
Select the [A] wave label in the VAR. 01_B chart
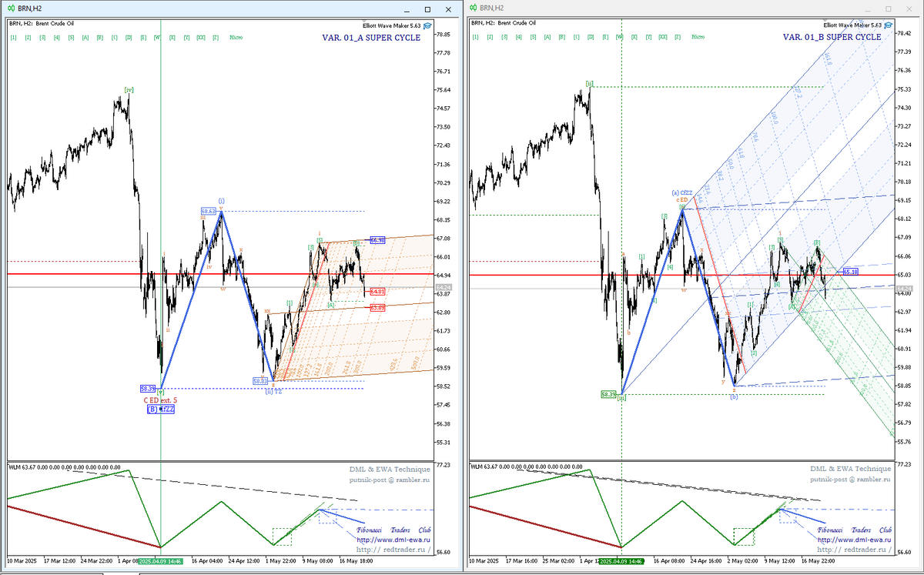tap(547, 37)
